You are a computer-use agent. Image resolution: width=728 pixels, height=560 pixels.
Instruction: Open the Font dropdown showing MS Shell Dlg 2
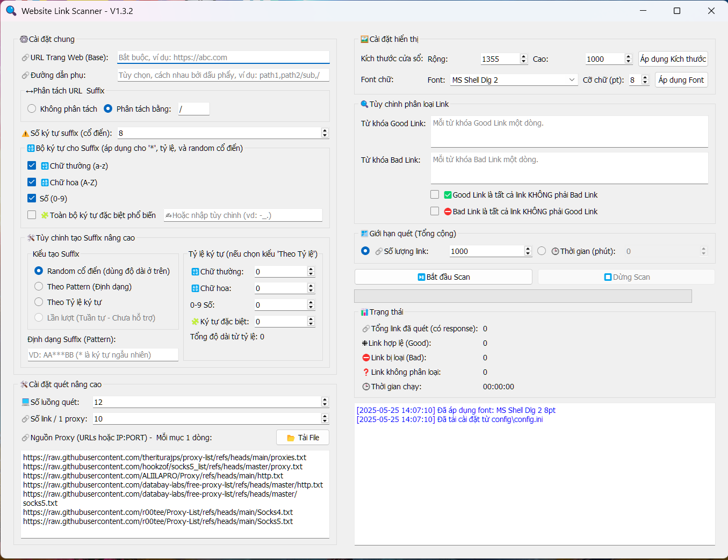514,80
